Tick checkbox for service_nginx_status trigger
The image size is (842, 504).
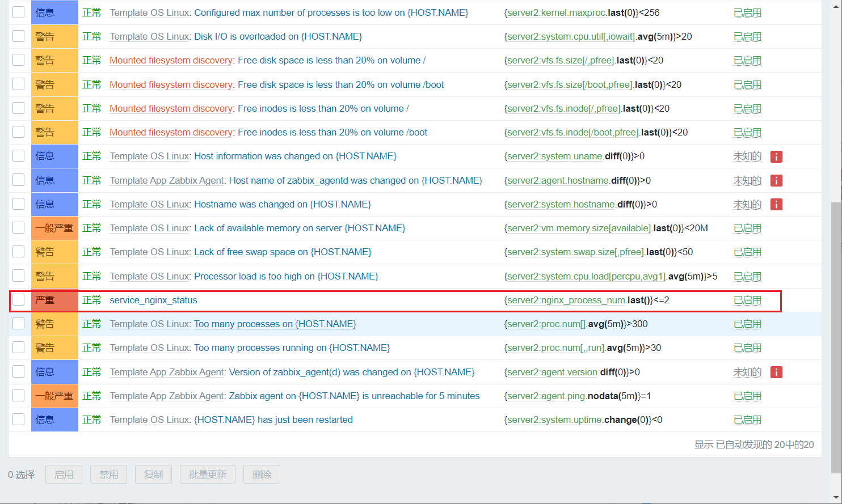[19, 300]
